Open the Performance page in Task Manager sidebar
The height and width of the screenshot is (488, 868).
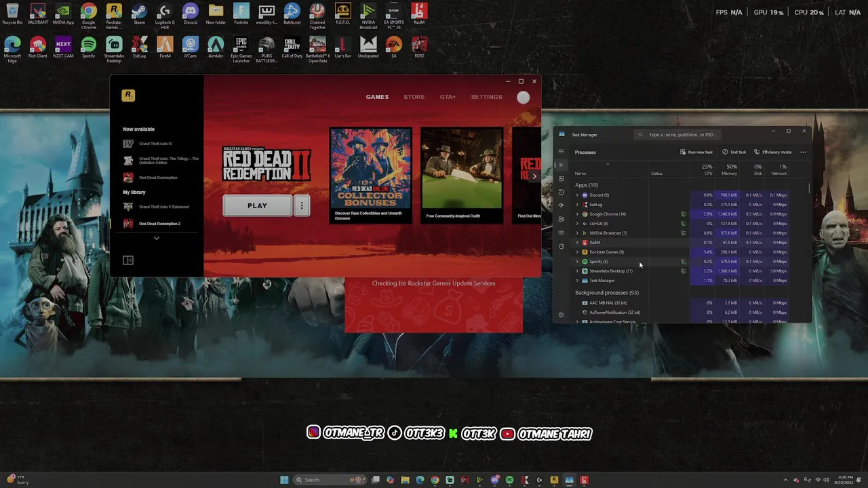click(561, 178)
